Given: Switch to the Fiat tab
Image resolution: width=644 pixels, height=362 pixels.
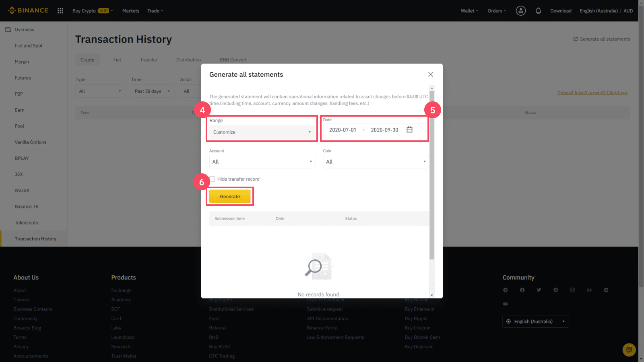Looking at the screenshot, I should pyautogui.click(x=117, y=60).
